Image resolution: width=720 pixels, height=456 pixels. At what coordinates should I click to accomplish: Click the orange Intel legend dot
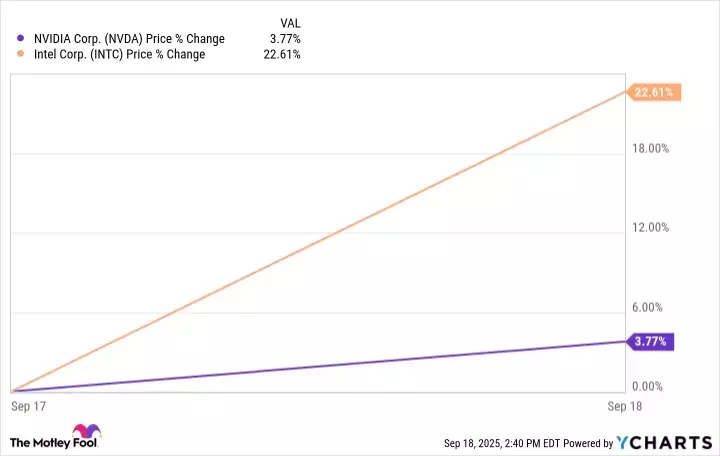tap(21, 55)
